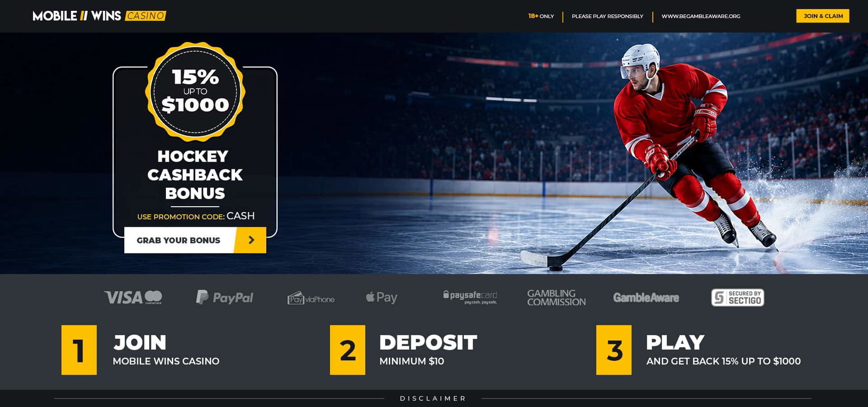Click the Grab Your Bonus button
Screen dimensions: 868x407
click(x=195, y=240)
